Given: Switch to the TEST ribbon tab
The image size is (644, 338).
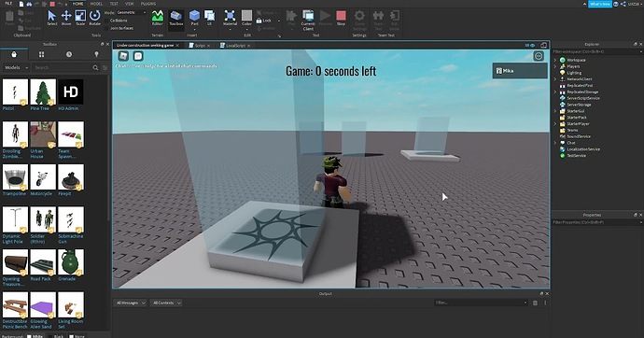Looking at the screenshot, I should [114, 4].
